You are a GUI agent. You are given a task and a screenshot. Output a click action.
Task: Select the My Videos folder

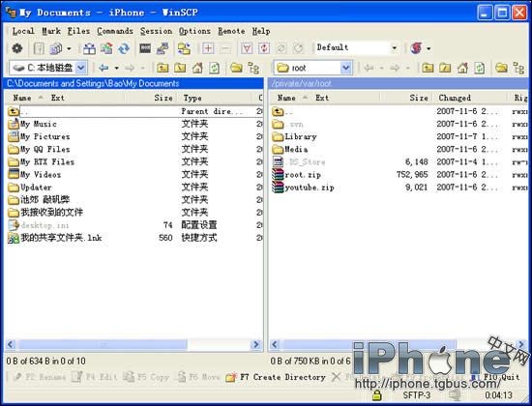tap(35, 175)
